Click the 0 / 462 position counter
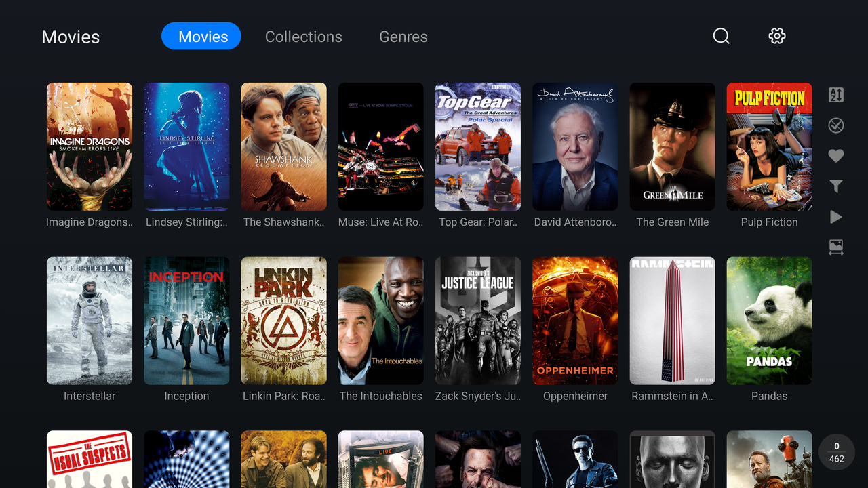This screenshot has width=868, height=488. click(x=837, y=452)
